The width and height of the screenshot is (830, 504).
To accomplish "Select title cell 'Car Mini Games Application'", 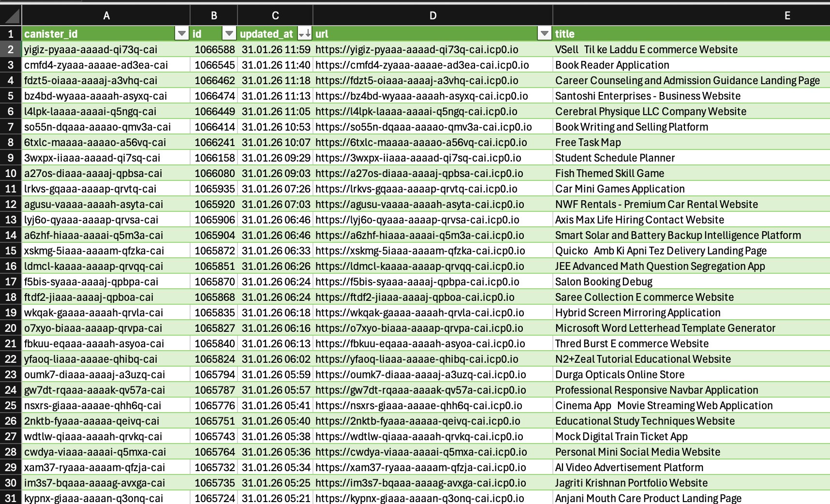I will (691, 189).
